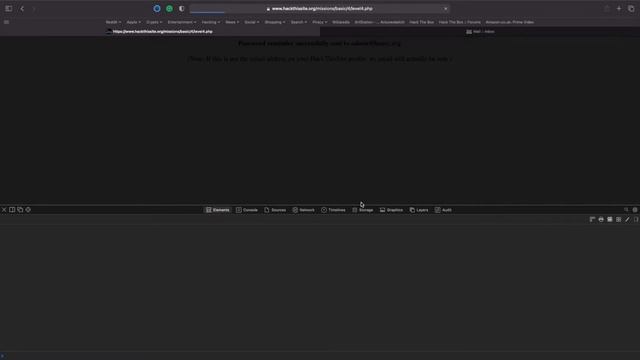The width and height of the screenshot is (640, 360).
Task: Click the grid icon left of bookmarks bar
Action: tap(7, 22)
